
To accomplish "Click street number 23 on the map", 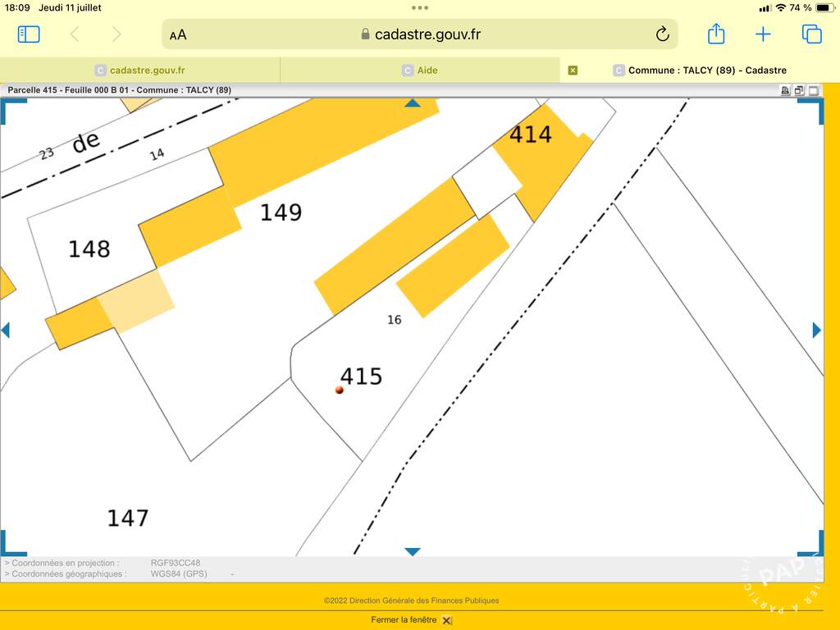I will pos(47,153).
